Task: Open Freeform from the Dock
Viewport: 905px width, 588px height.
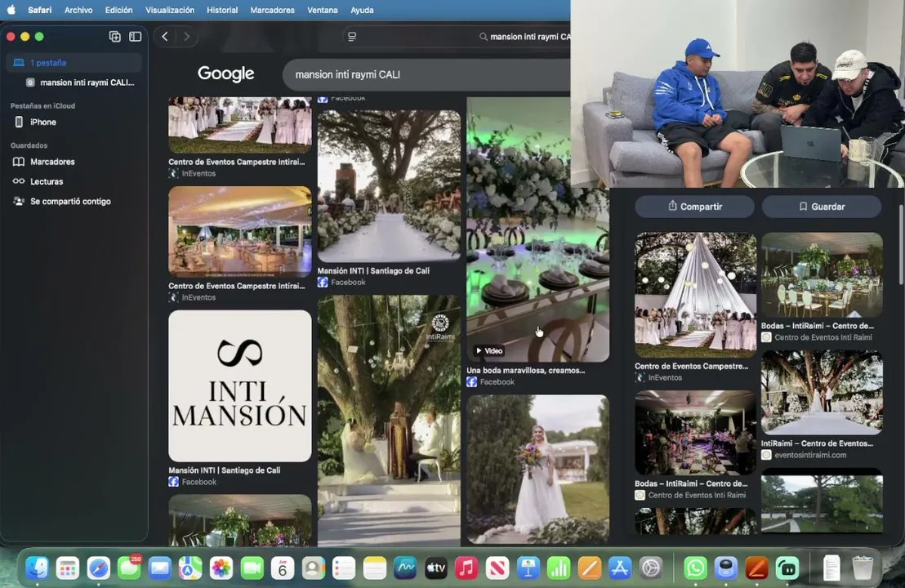Action: pos(405,568)
